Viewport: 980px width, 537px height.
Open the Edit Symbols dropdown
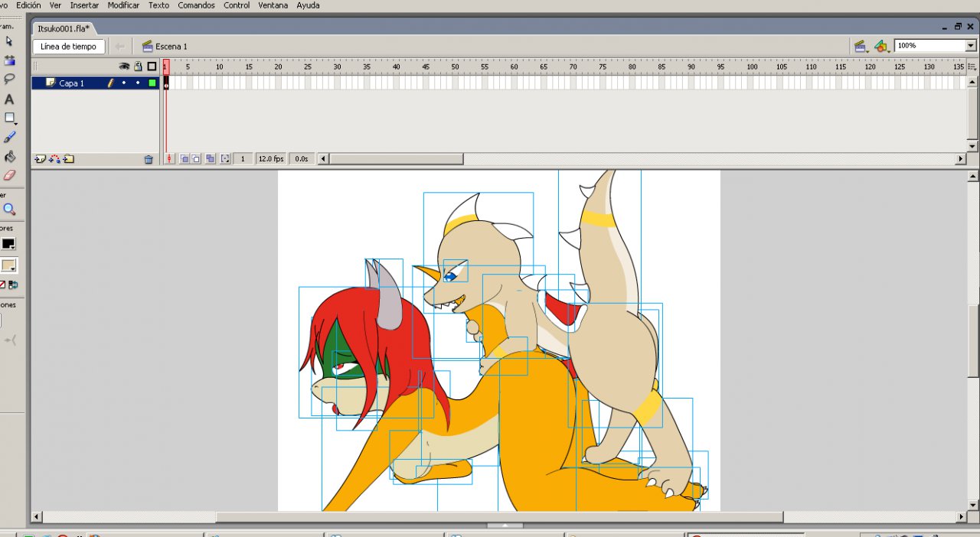pos(882,47)
